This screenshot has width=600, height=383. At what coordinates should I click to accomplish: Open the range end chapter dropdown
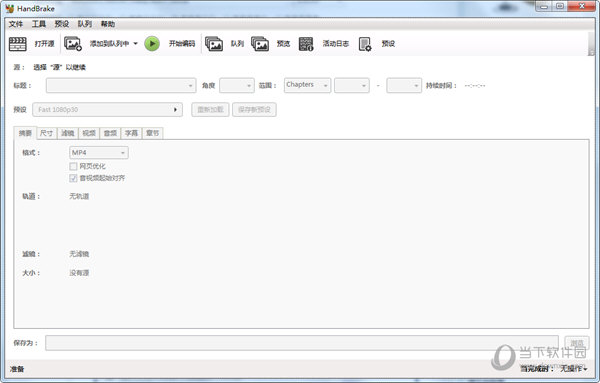click(x=404, y=85)
